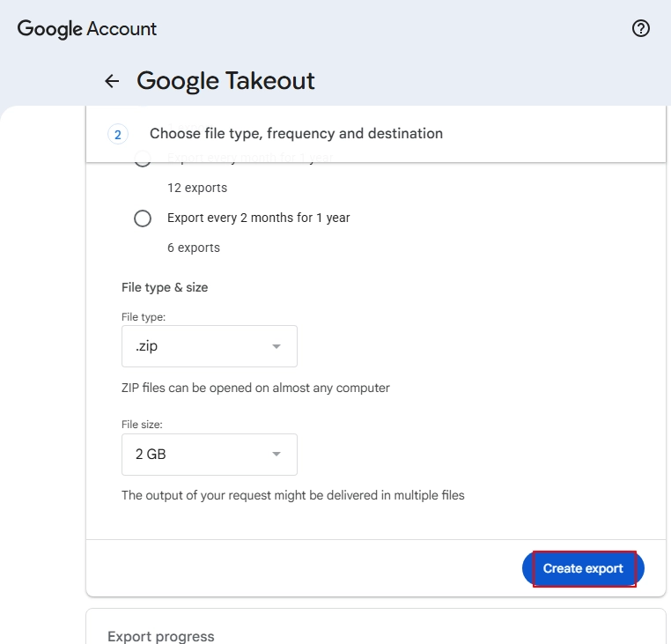Open the 2 GB file size dropdown
This screenshot has width=671, height=644.
[x=210, y=455]
